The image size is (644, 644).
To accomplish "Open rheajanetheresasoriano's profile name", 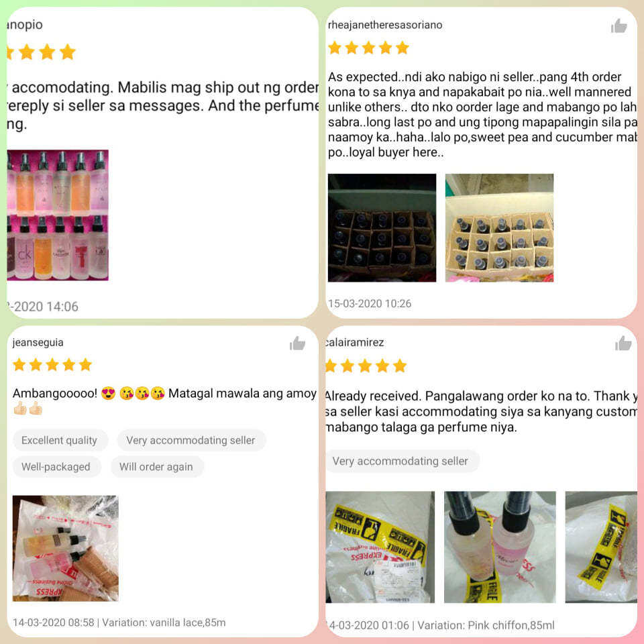I will 385,25.
